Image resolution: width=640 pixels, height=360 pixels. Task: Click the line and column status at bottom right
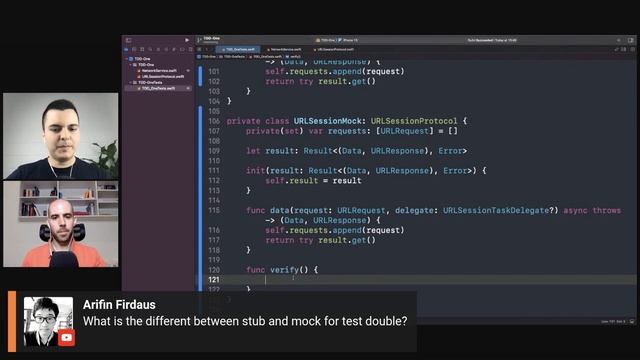click(x=613, y=322)
